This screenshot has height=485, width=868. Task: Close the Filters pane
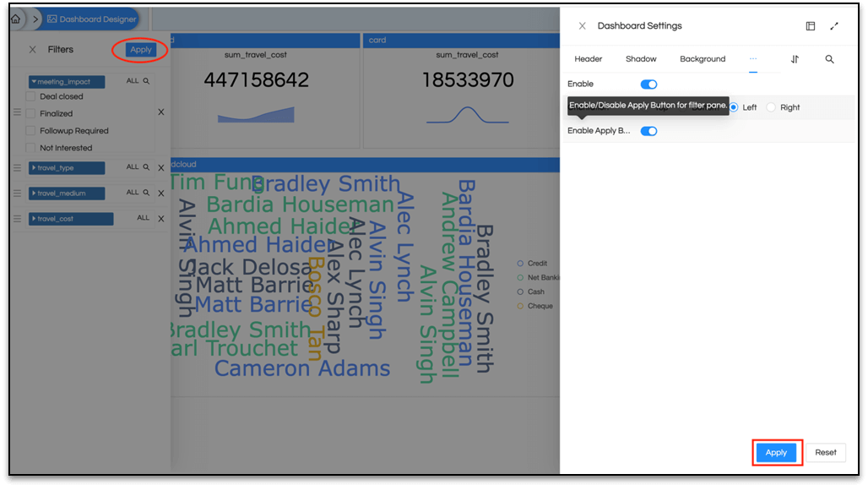click(x=33, y=50)
